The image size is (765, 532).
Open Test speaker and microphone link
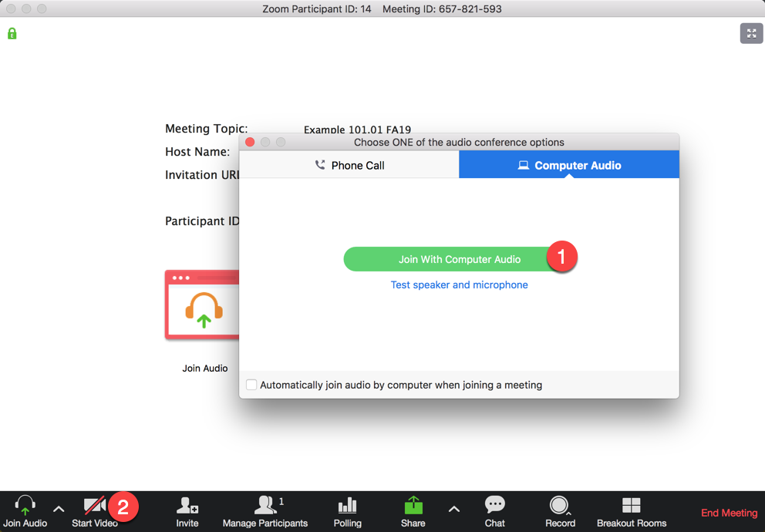pyautogui.click(x=459, y=285)
